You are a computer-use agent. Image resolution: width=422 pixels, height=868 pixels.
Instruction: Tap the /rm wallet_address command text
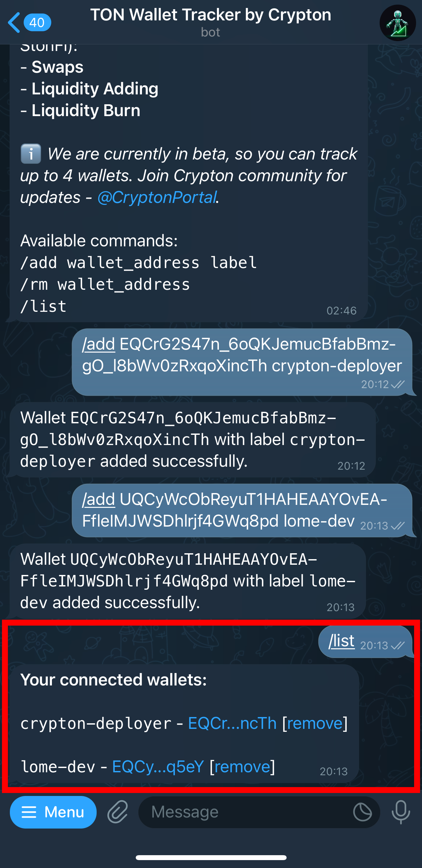click(105, 285)
